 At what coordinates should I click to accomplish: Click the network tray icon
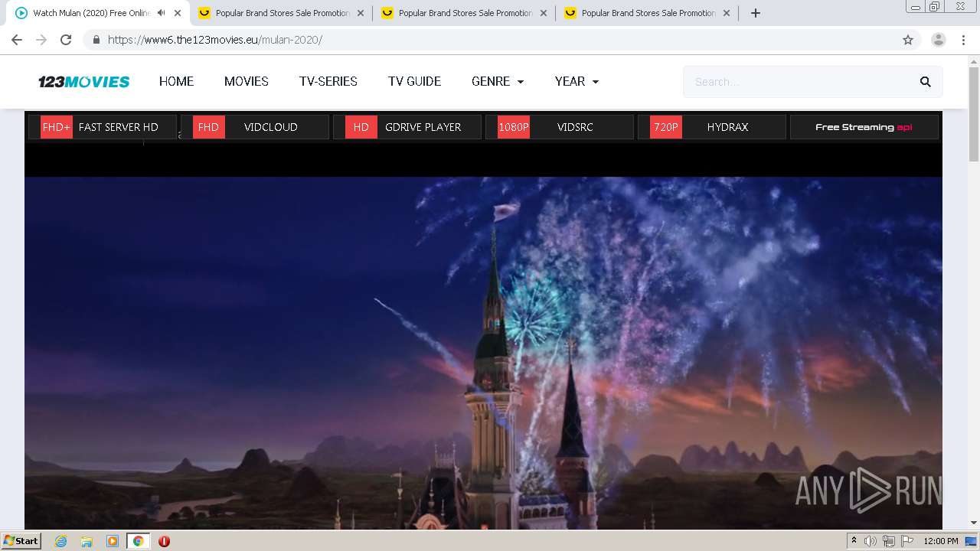click(x=889, y=541)
